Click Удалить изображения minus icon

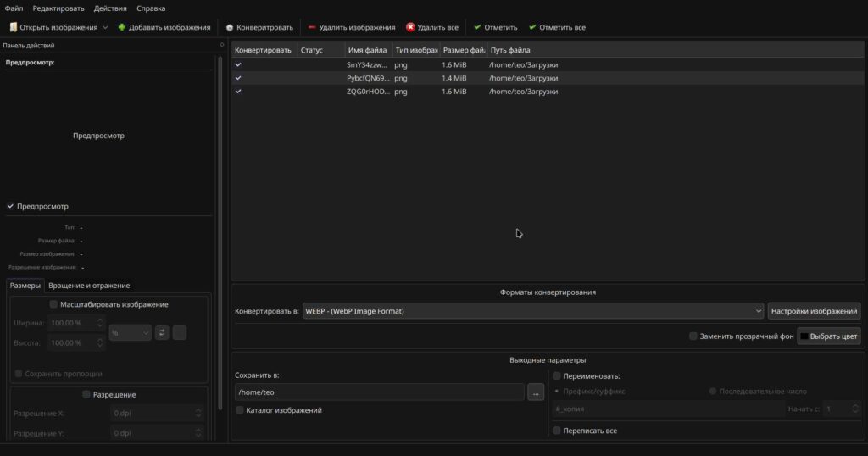tap(312, 27)
